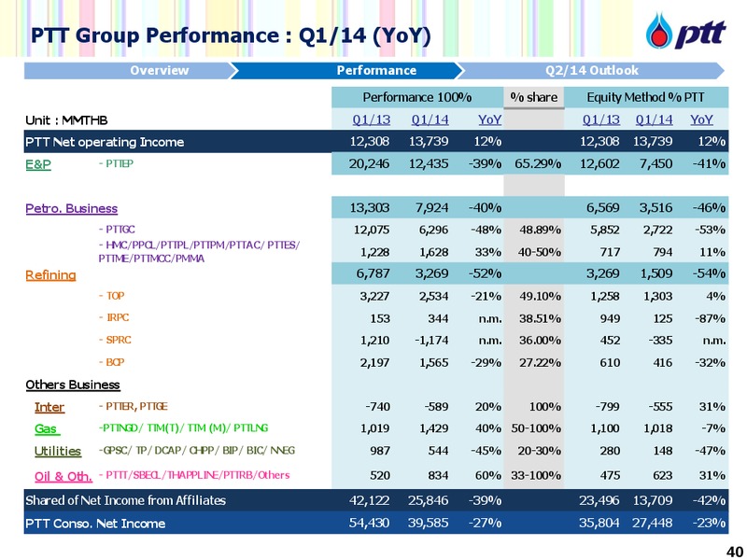Click the -87% YoY value for IRPC
This screenshot has width=747, height=560.
coord(709,318)
